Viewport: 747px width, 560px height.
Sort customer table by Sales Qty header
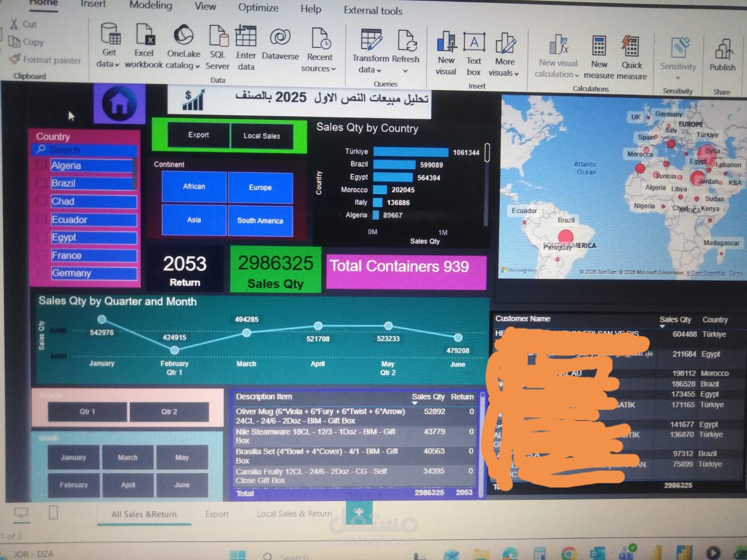[x=675, y=320]
